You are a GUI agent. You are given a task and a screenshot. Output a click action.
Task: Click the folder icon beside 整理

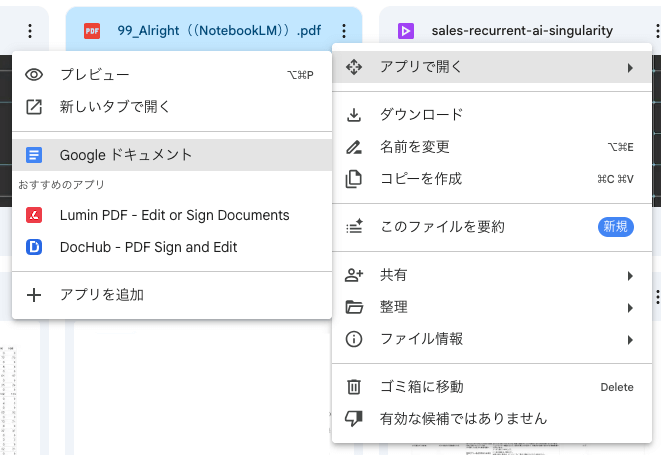click(x=354, y=307)
